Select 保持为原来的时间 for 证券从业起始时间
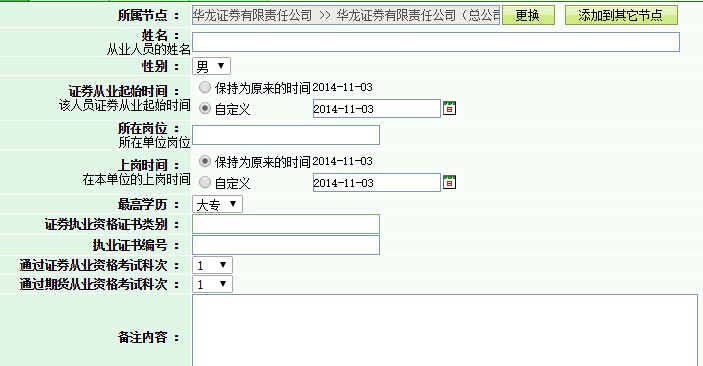This screenshot has height=366, width=703. click(x=205, y=87)
